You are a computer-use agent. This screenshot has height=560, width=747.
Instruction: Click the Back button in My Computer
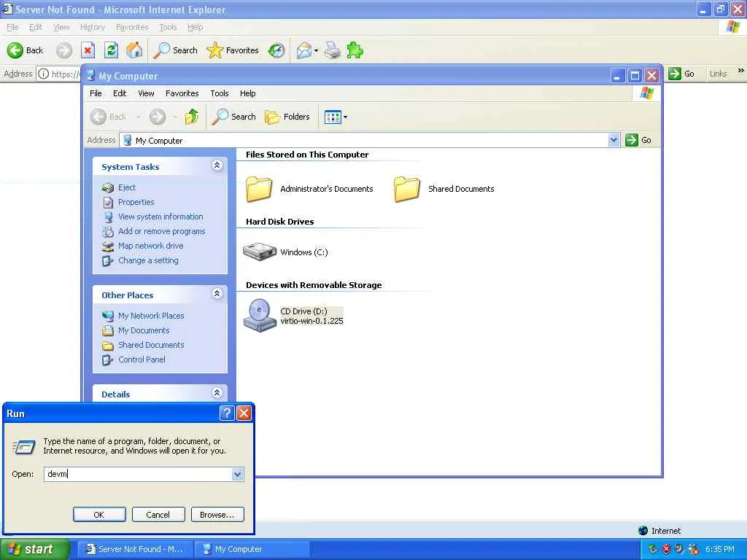(109, 117)
